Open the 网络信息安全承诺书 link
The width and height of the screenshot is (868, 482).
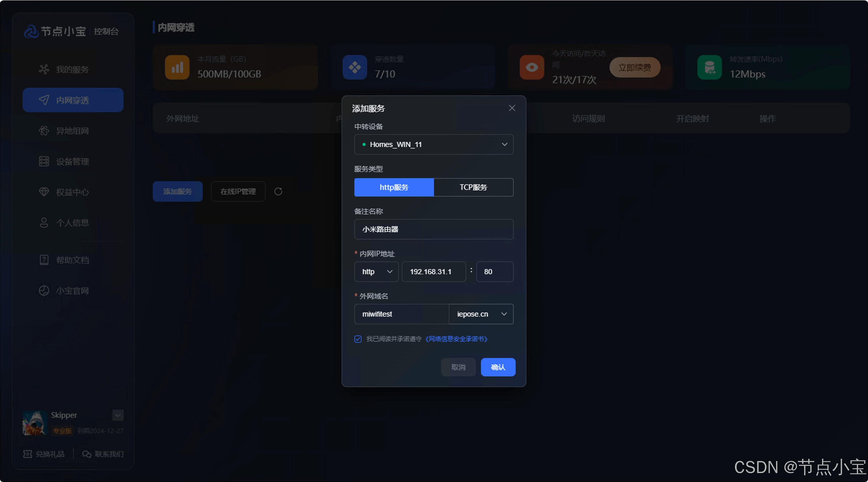click(x=456, y=339)
